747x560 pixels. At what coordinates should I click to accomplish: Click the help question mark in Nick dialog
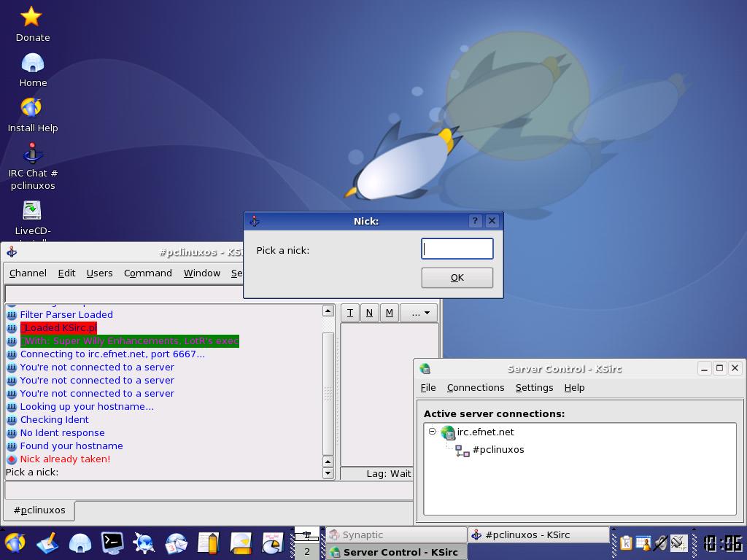[475, 221]
